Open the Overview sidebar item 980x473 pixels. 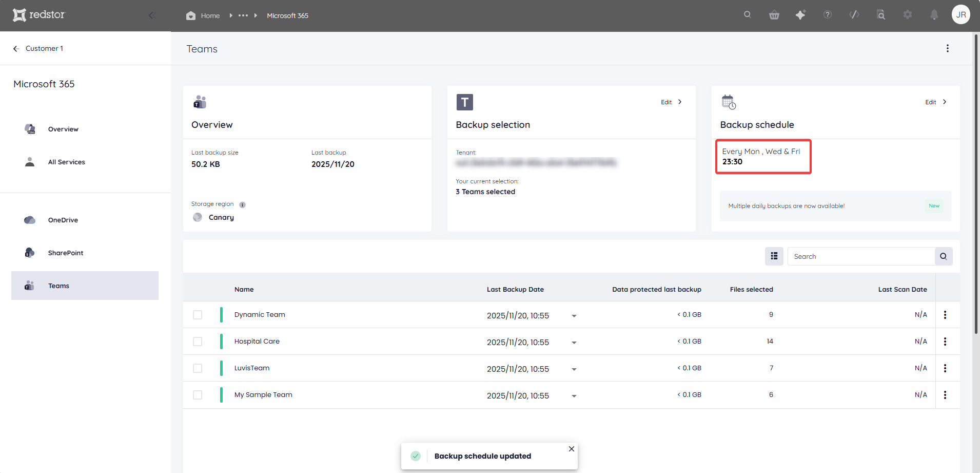[x=85, y=129]
